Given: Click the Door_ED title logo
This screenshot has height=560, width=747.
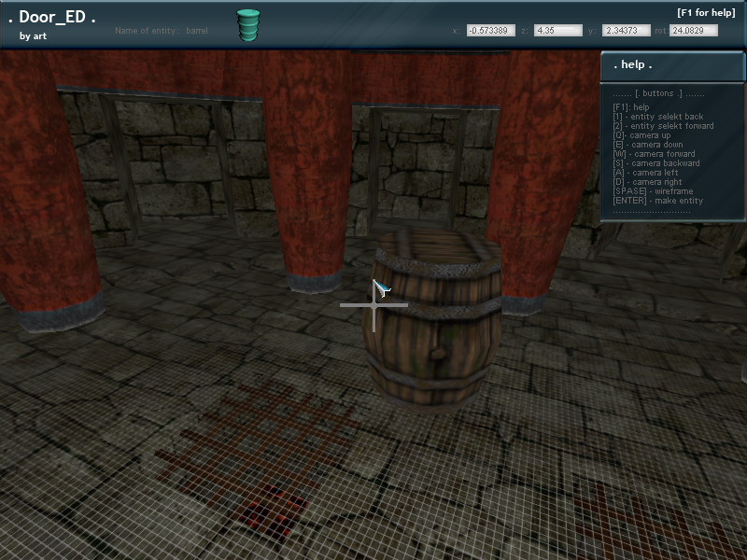Looking at the screenshot, I should tap(52, 17).
